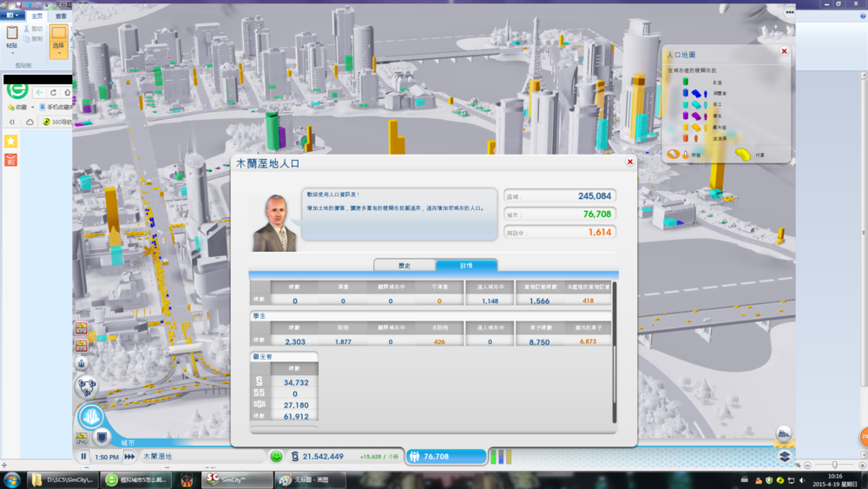Open the city happiness smiley face
Viewport: 868px width, 489px height.
tap(276, 456)
